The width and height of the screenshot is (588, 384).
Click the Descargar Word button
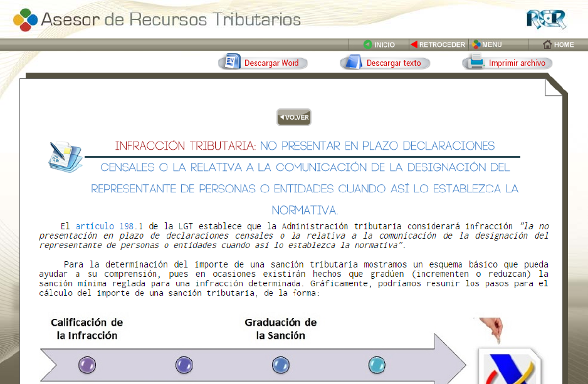(x=263, y=63)
